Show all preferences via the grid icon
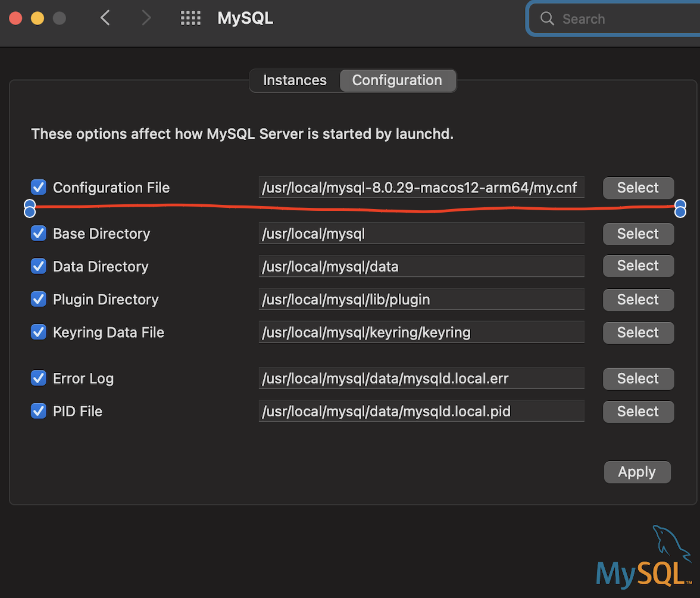The width and height of the screenshot is (700, 598). pyautogui.click(x=190, y=18)
